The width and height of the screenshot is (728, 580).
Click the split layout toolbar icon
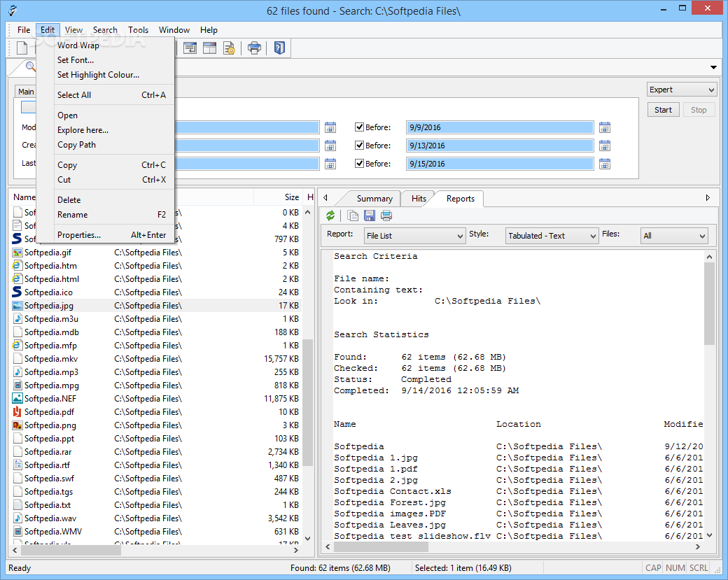[x=209, y=48]
